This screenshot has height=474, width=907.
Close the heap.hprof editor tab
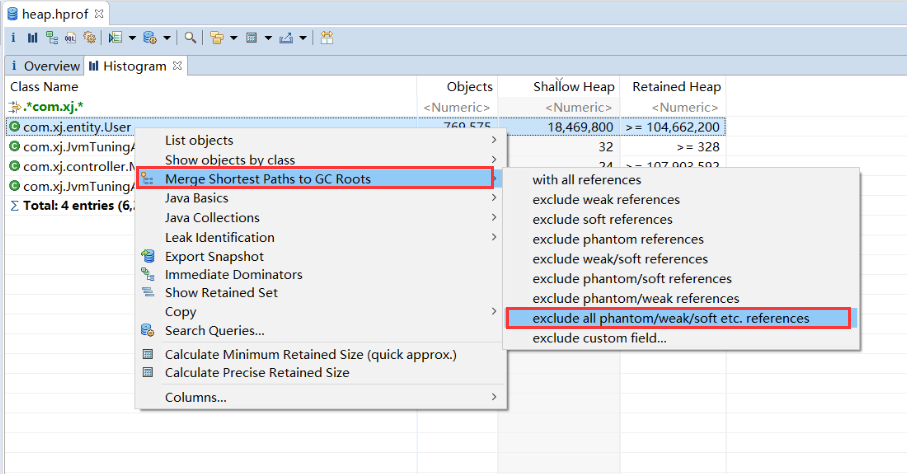point(99,13)
